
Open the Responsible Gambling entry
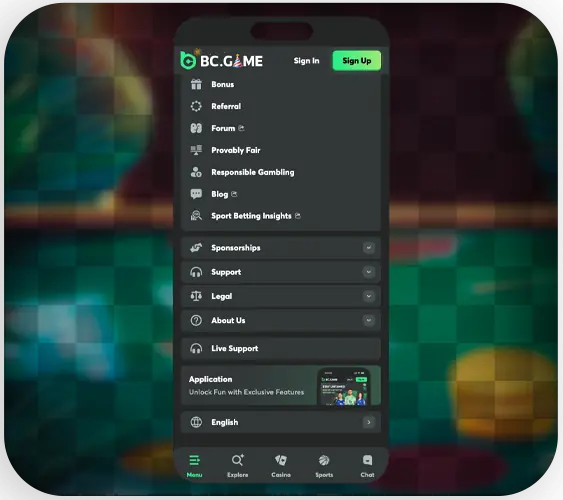253,172
